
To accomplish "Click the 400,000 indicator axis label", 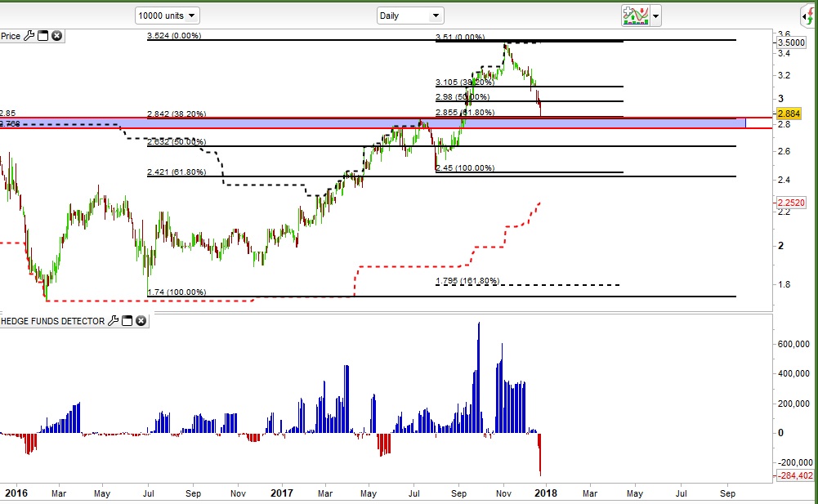I will pyautogui.click(x=793, y=373).
